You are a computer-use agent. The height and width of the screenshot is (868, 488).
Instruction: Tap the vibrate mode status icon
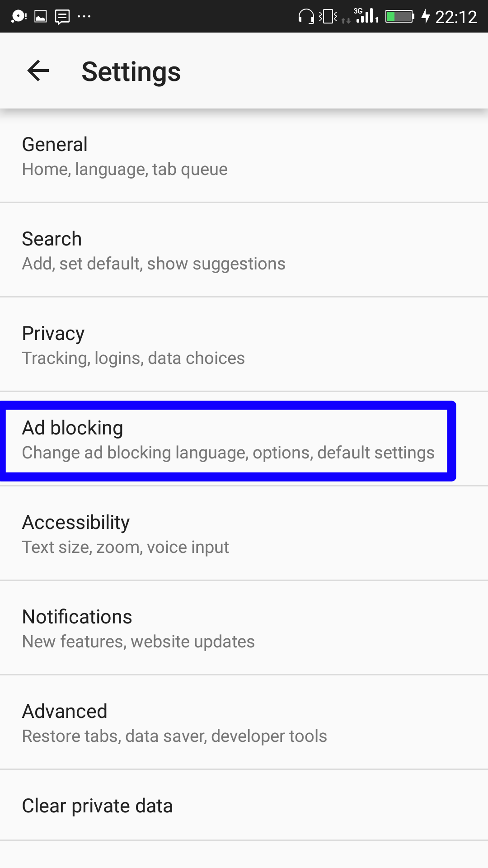coord(328,16)
